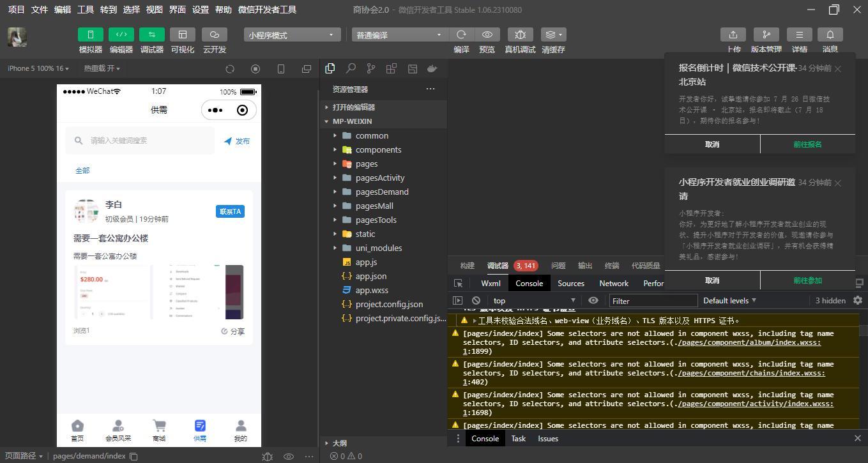Open the extensions icon in editor sidebar
Screen dimensions: 868x463
392,68
